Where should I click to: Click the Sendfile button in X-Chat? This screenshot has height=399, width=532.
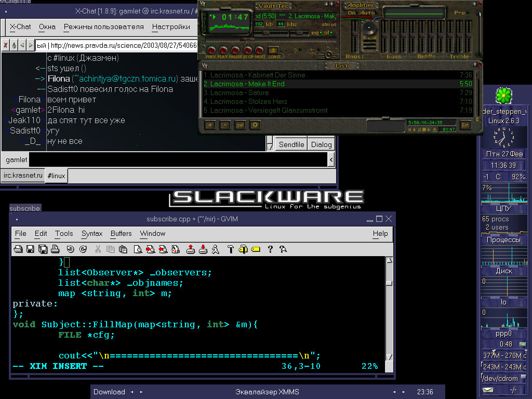[291, 144]
